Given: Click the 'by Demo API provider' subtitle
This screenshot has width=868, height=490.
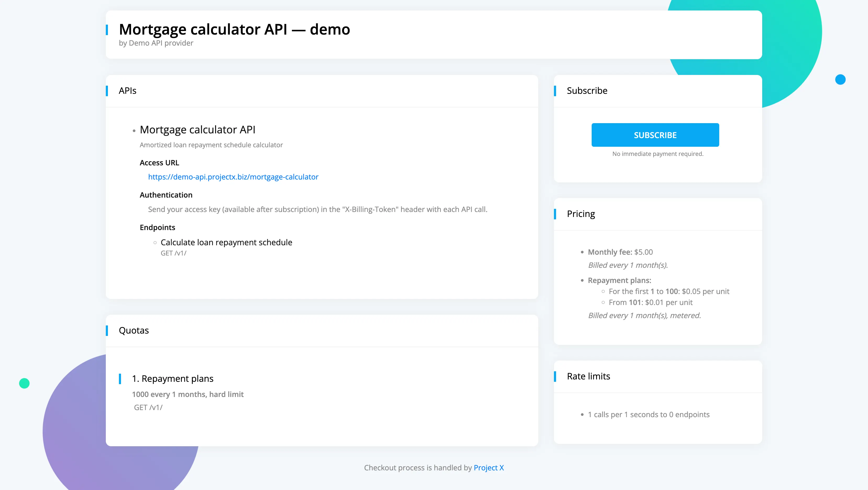Looking at the screenshot, I should (x=156, y=43).
